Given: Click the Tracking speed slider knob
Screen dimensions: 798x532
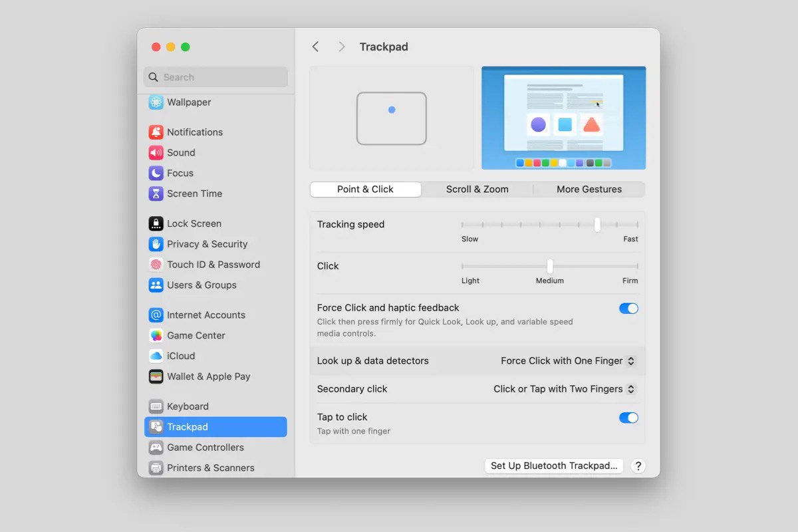Looking at the screenshot, I should tap(597, 225).
